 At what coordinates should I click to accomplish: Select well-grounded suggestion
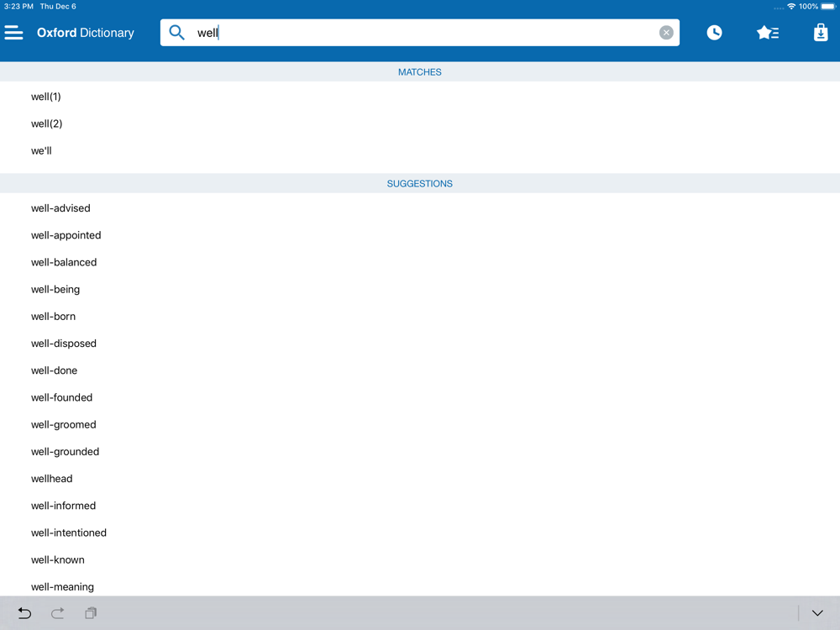tap(419, 452)
